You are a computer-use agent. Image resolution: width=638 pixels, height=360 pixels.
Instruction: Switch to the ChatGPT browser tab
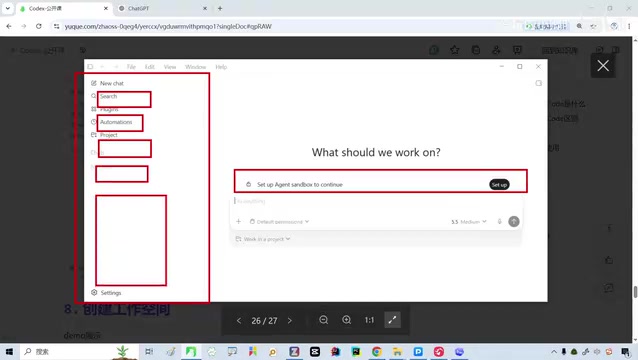point(163,8)
